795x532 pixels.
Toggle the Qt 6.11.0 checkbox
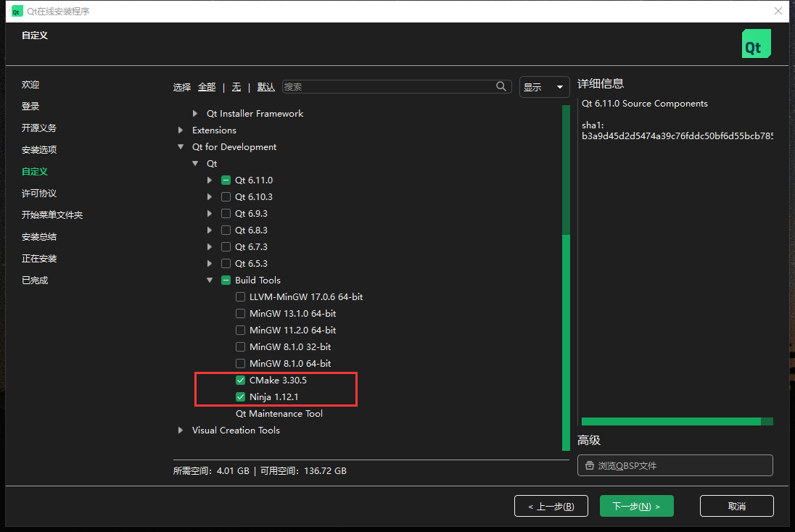point(226,180)
